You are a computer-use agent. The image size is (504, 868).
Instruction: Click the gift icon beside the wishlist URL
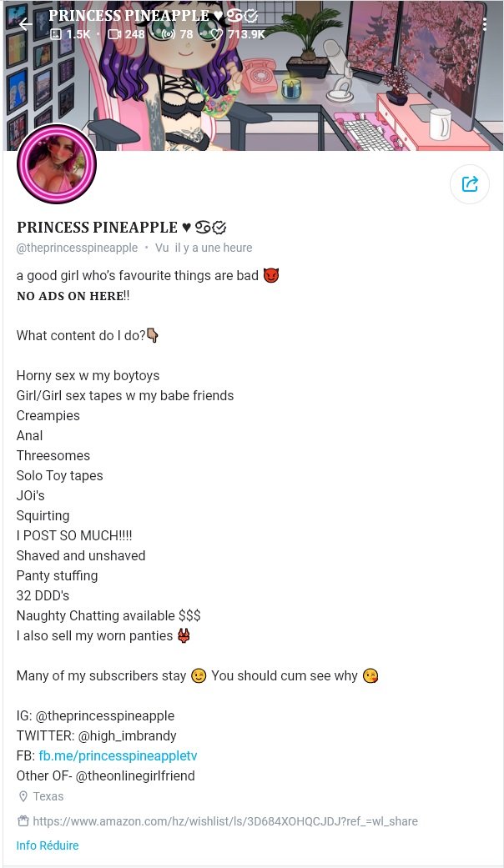point(23,821)
